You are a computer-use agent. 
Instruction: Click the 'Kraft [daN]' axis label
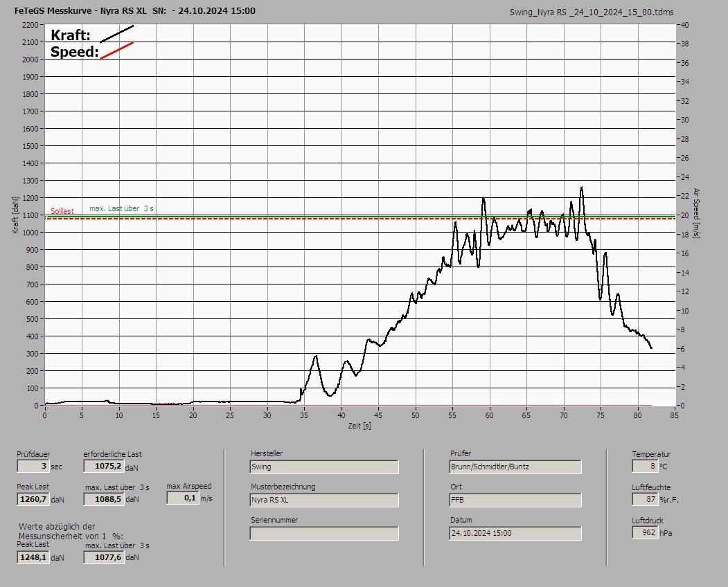tap(16, 215)
